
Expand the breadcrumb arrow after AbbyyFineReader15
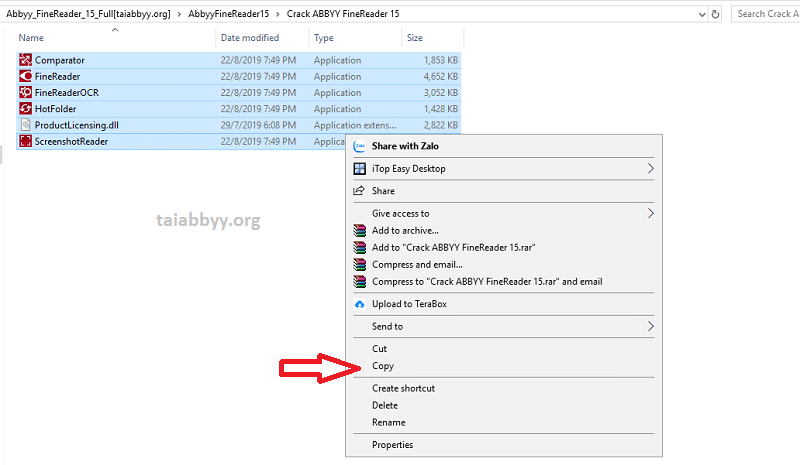[278, 14]
